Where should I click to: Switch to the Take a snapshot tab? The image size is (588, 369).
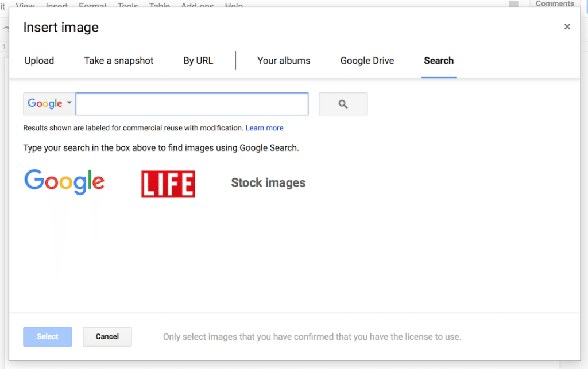118,60
